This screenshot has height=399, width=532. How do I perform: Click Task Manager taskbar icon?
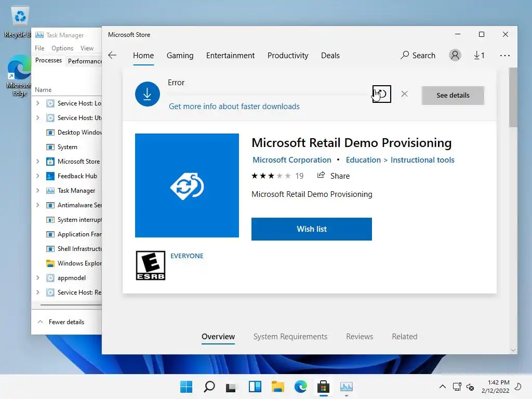347,387
